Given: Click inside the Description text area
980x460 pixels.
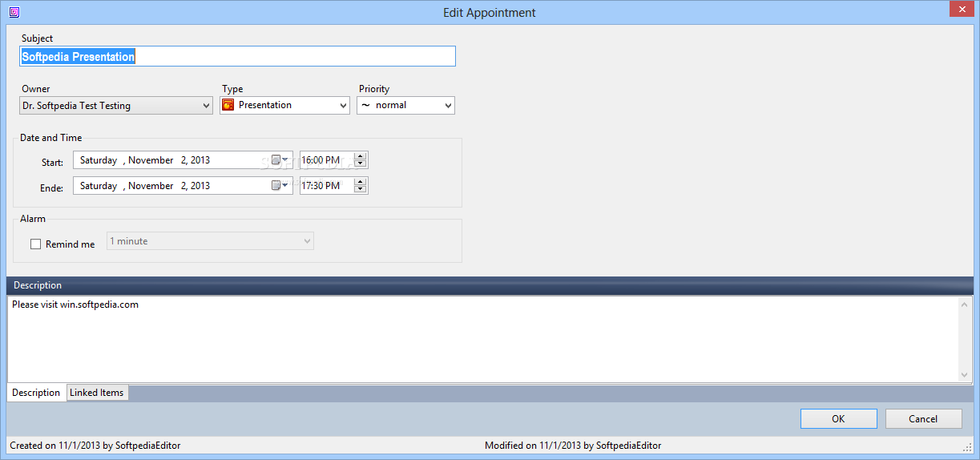Looking at the screenshot, I should (483, 339).
